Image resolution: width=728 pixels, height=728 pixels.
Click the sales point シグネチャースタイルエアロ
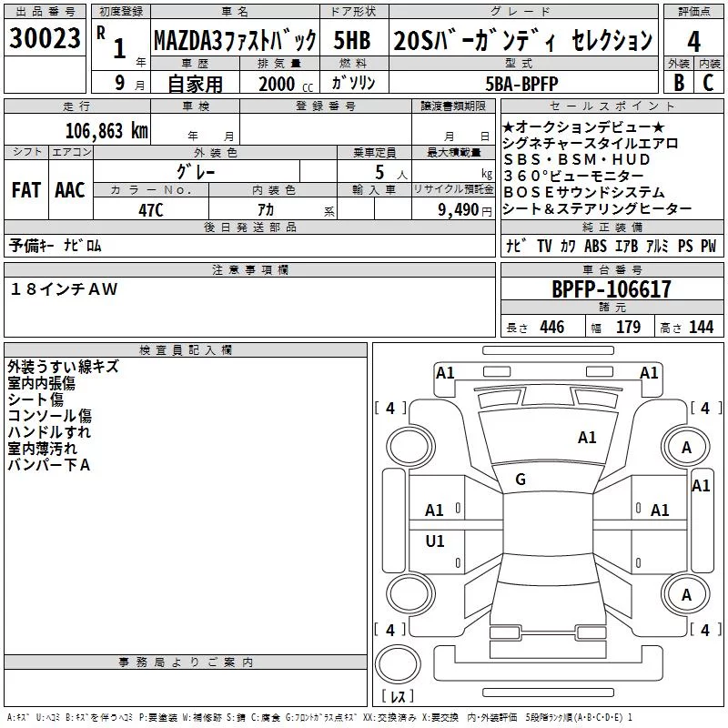click(x=591, y=143)
